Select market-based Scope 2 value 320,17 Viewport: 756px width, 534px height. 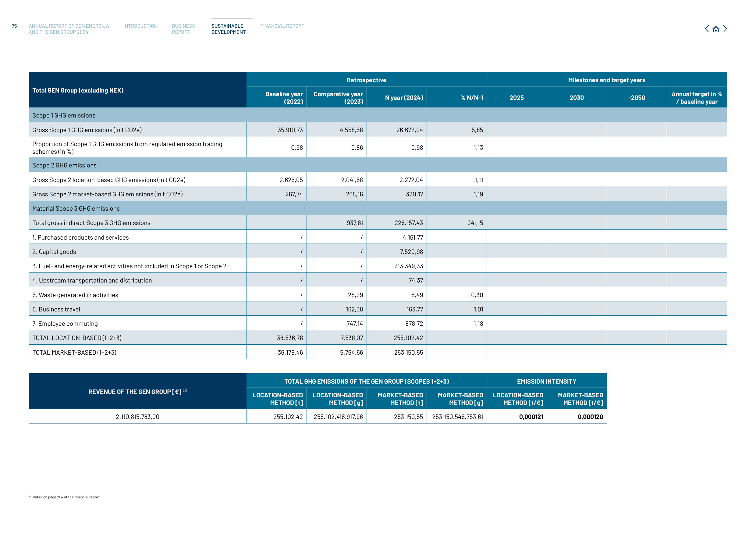[414, 195]
